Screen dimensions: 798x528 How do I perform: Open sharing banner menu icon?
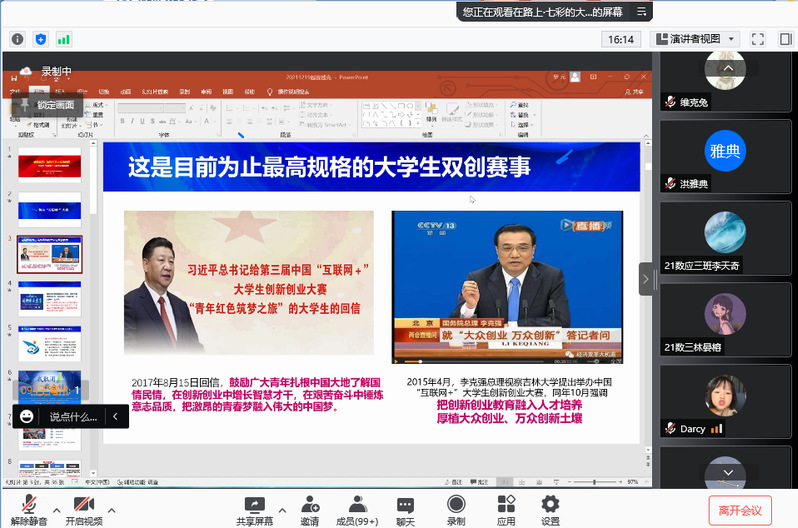642,11
